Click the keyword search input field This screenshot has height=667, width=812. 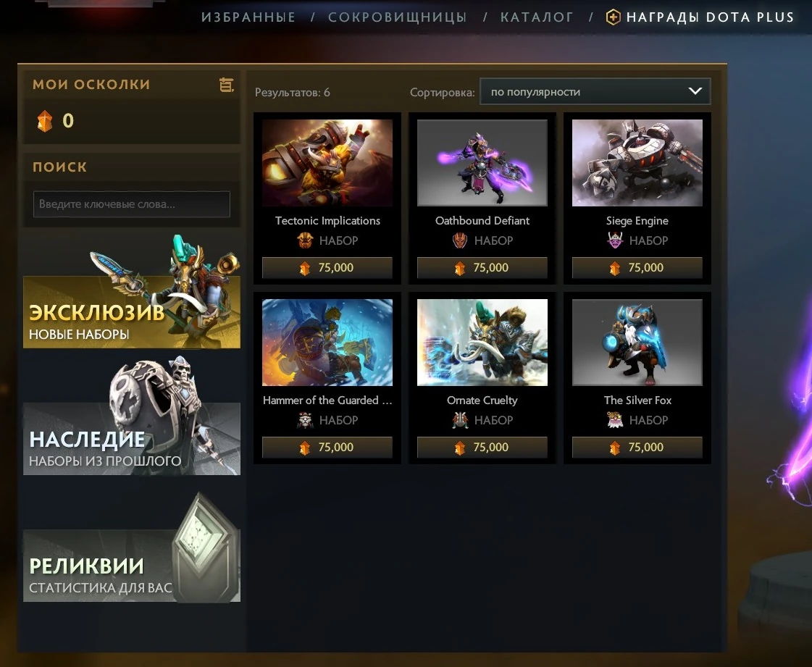(132, 204)
